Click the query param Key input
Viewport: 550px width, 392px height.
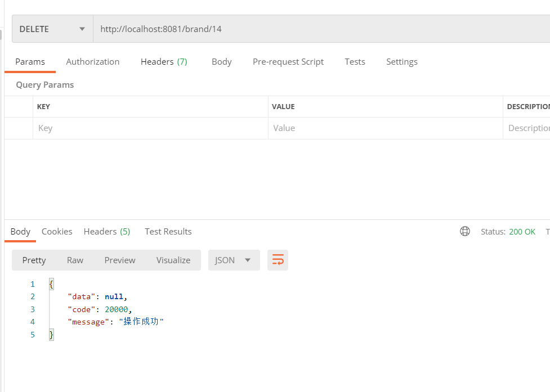150,128
